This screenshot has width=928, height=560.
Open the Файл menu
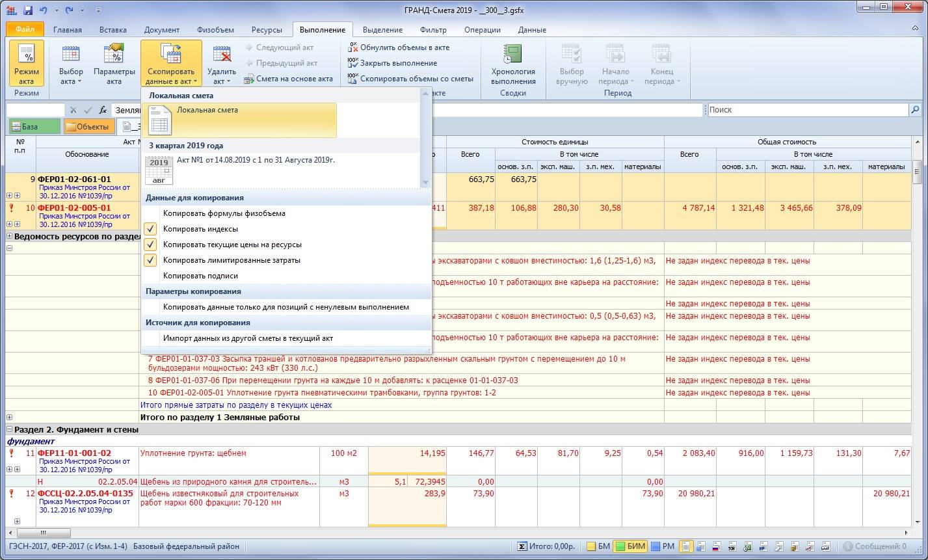[x=25, y=29]
